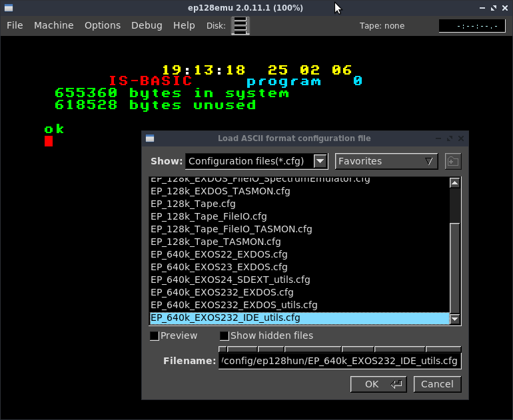The height and width of the screenshot is (420, 513).
Task: Enable Show hidden files checkbox
Action: pos(224,335)
